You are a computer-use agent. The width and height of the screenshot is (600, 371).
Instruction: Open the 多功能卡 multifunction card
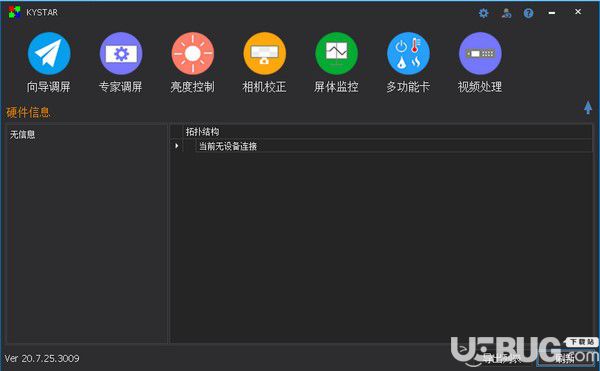[408, 54]
